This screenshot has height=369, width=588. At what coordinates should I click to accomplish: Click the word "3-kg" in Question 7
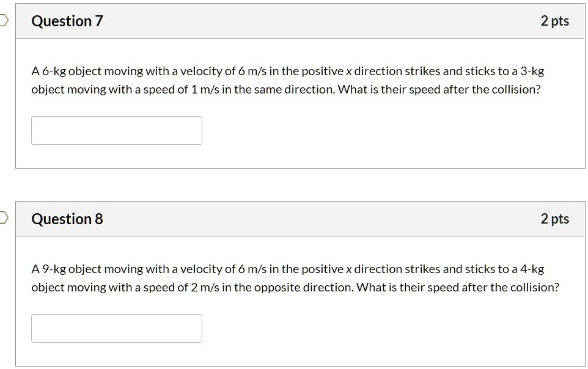pyautogui.click(x=531, y=71)
